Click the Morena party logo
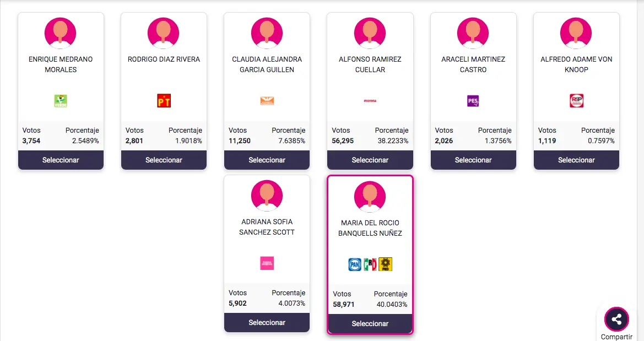 tap(370, 101)
